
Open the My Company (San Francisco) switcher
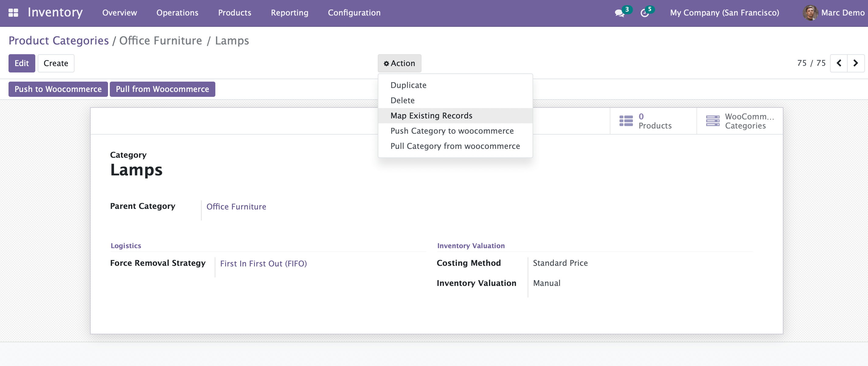(724, 13)
